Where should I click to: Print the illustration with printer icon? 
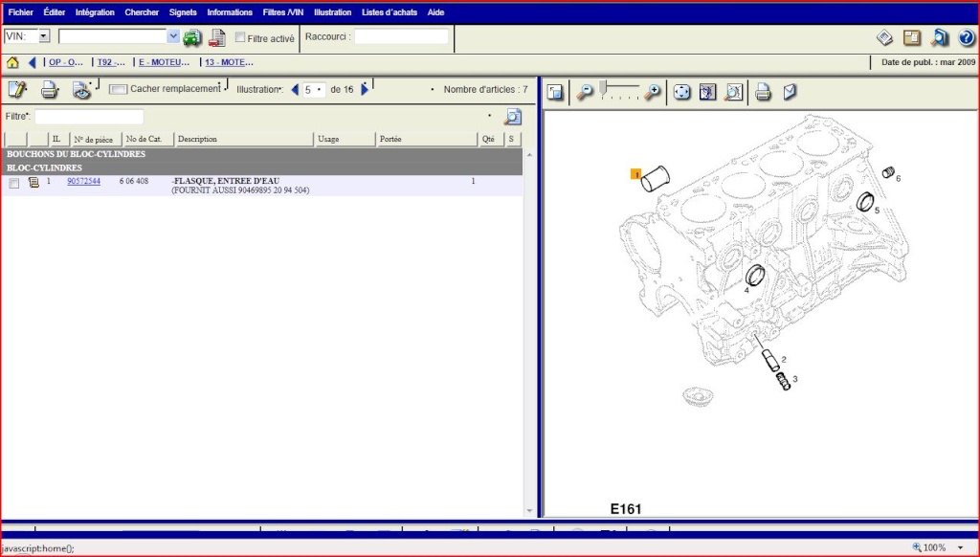(x=763, y=93)
